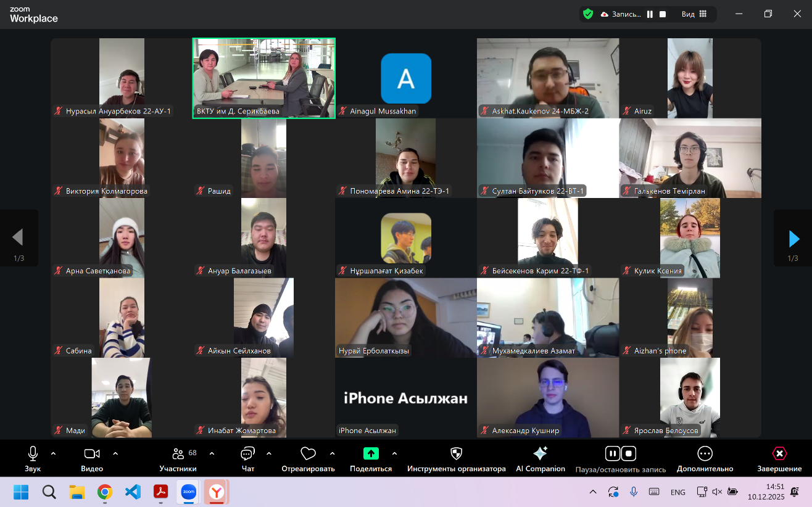The width and height of the screenshot is (812, 507).
Task: Open the Участники participants panel
Action: (x=178, y=455)
